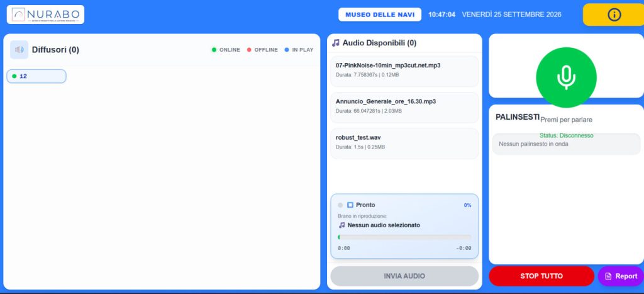This screenshot has width=644, height=294.
Task: Click the Durata 66.047281s details text
Action: [x=369, y=111]
